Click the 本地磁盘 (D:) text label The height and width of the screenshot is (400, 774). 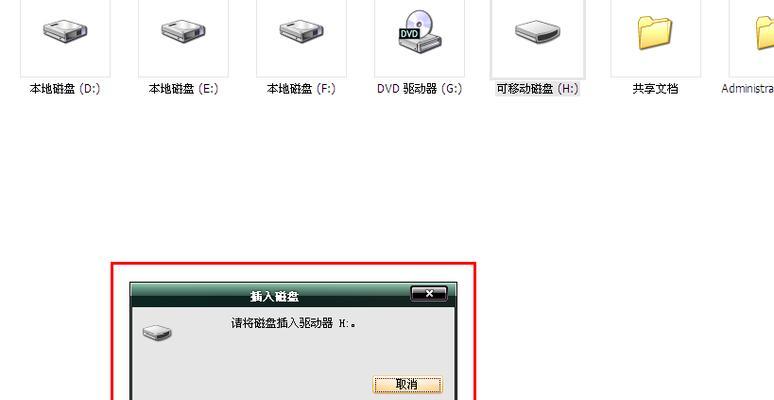(x=65, y=89)
